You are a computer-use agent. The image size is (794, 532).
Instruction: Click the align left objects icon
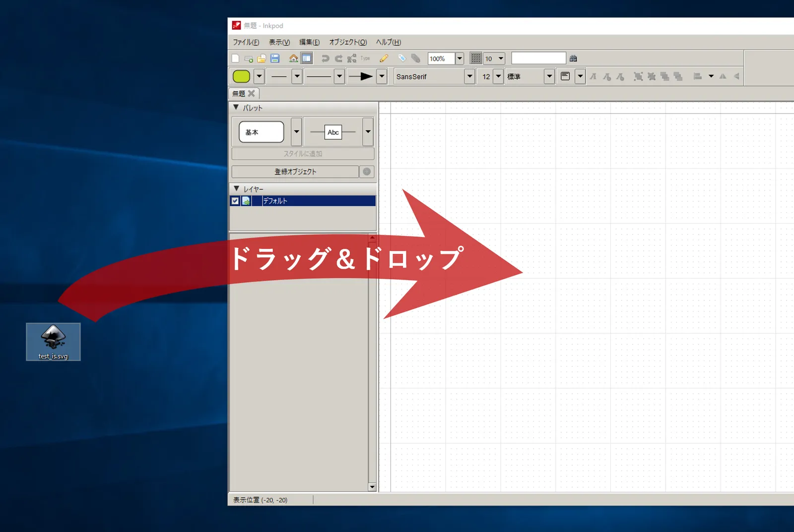pos(697,76)
